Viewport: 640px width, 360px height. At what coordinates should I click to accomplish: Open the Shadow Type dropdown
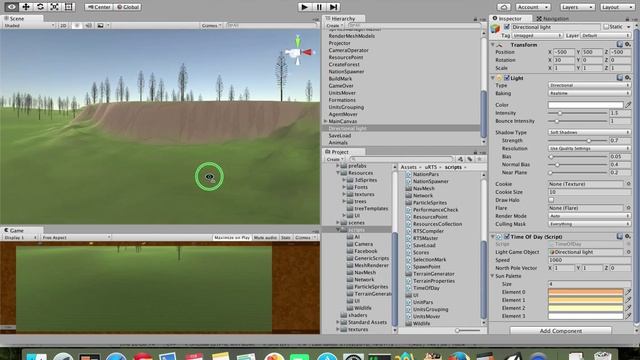point(589,133)
